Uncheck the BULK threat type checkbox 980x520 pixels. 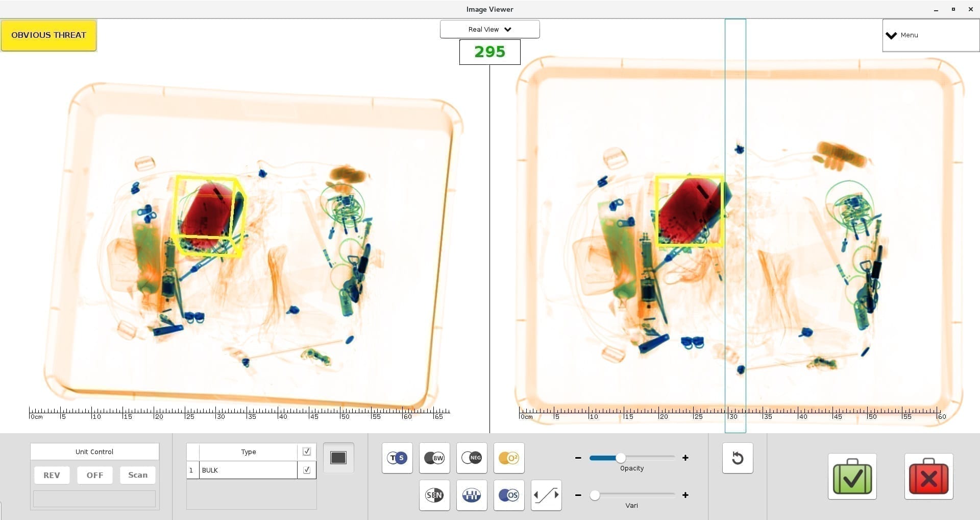[307, 470]
